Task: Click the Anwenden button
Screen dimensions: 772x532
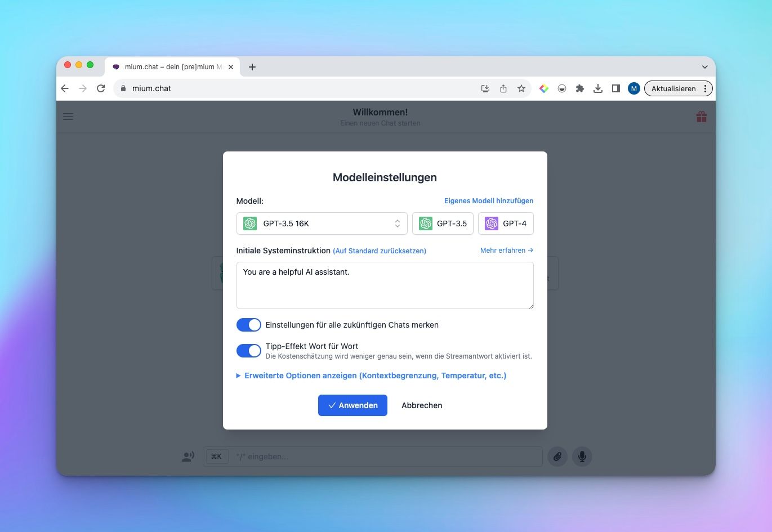Action: (352, 405)
